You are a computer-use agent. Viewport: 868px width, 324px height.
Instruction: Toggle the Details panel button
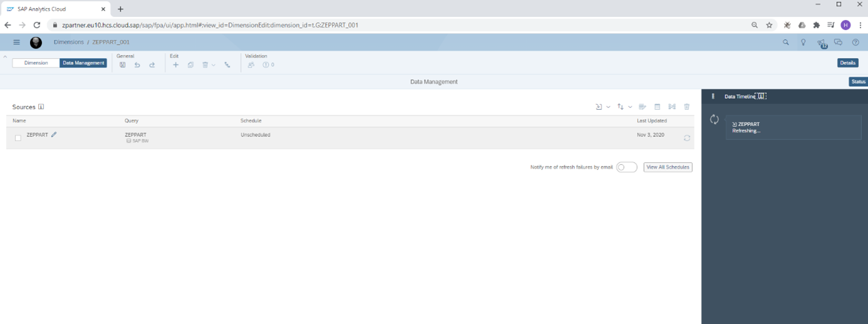[848, 63]
